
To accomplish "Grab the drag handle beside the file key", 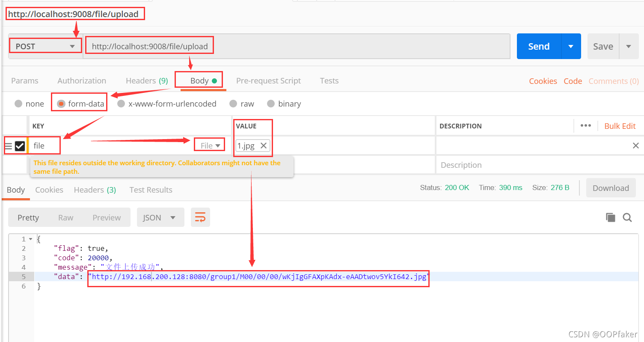I will pos(9,145).
